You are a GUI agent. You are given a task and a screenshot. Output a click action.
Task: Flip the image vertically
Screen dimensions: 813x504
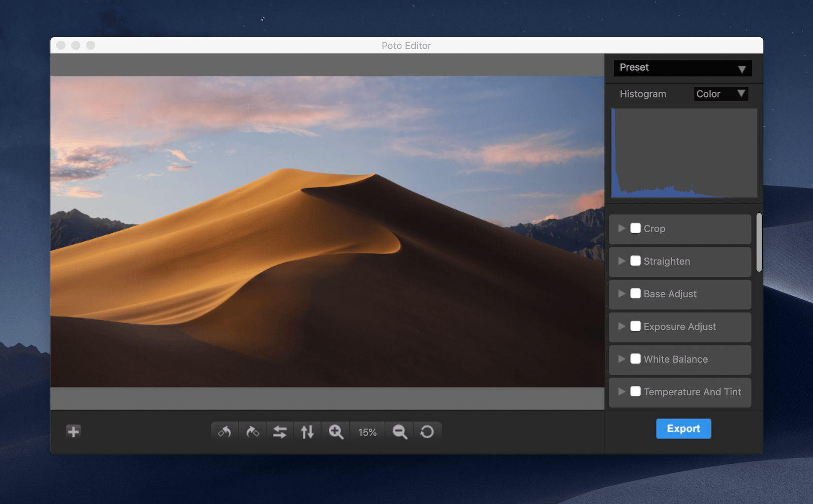pyautogui.click(x=307, y=432)
